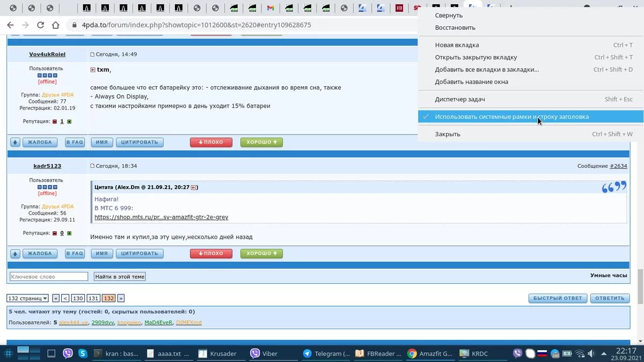Viewport: 644px width, 362px height.
Task: Click the browser forward arrow
Action: click(x=25, y=25)
